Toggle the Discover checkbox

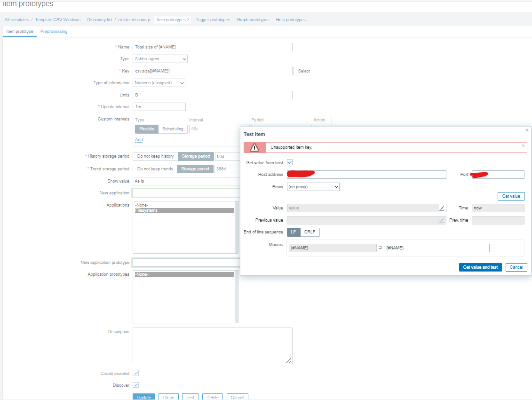[x=135, y=385]
